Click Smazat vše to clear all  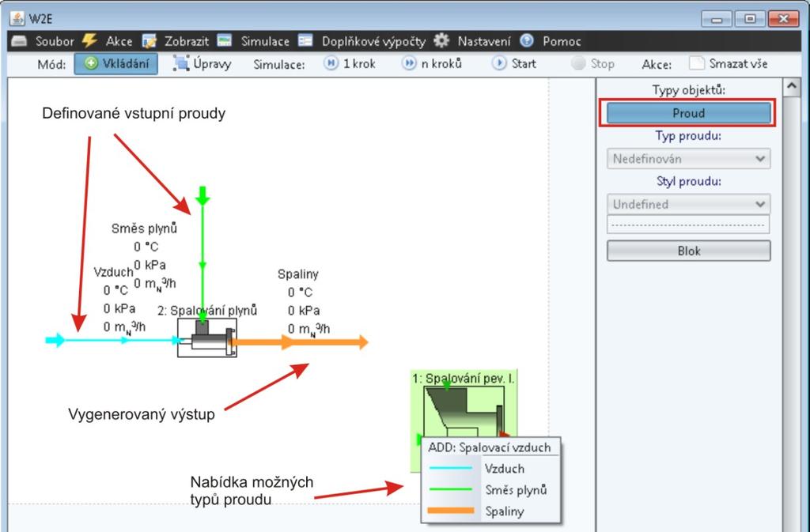coord(729,64)
